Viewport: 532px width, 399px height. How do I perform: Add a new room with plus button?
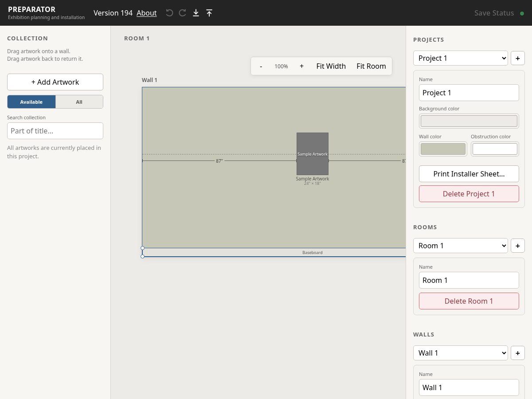point(518,246)
